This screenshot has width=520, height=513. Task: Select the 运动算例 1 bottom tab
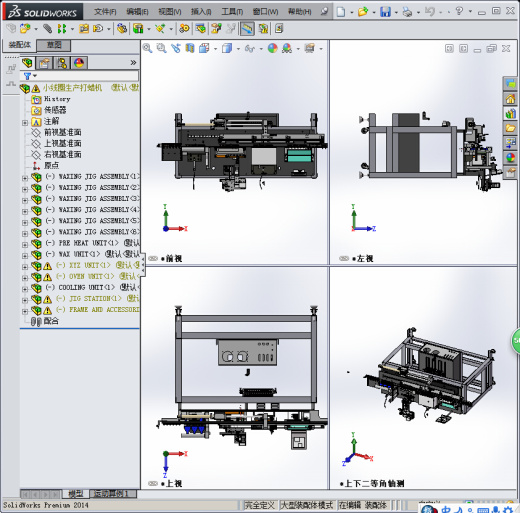point(111,494)
